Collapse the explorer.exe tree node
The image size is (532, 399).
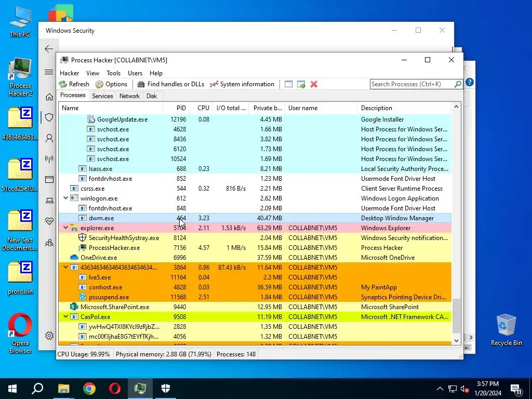tap(65, 228)
